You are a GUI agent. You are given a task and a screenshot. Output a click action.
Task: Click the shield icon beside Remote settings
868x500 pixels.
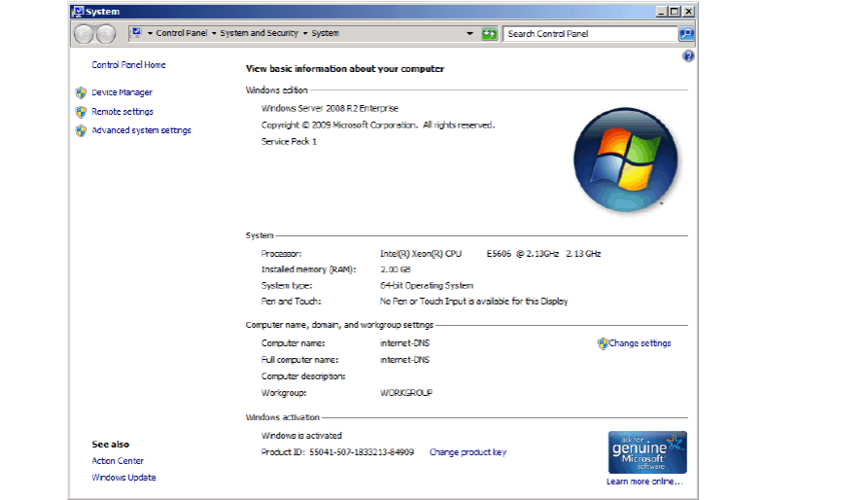[81, 112]
